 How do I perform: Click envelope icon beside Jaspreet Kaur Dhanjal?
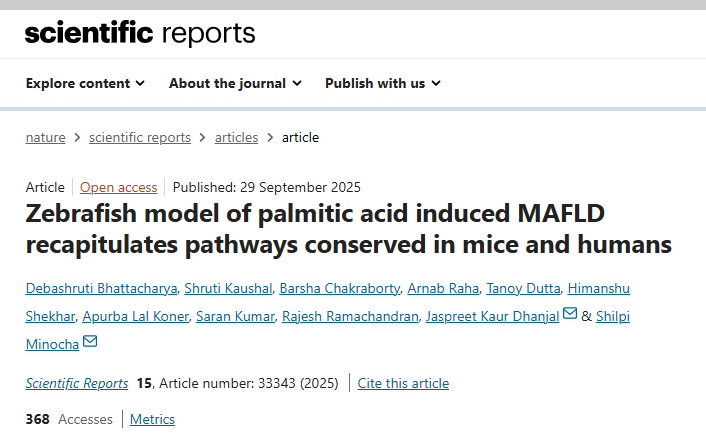570,316
